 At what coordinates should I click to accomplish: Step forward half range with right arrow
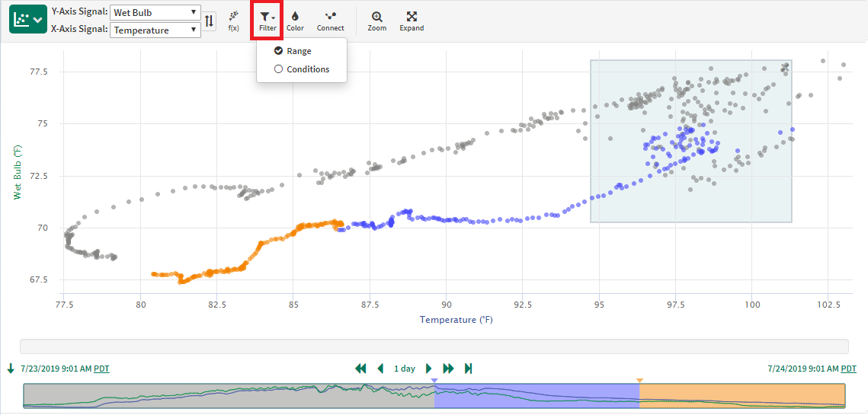tap(428, 369)
